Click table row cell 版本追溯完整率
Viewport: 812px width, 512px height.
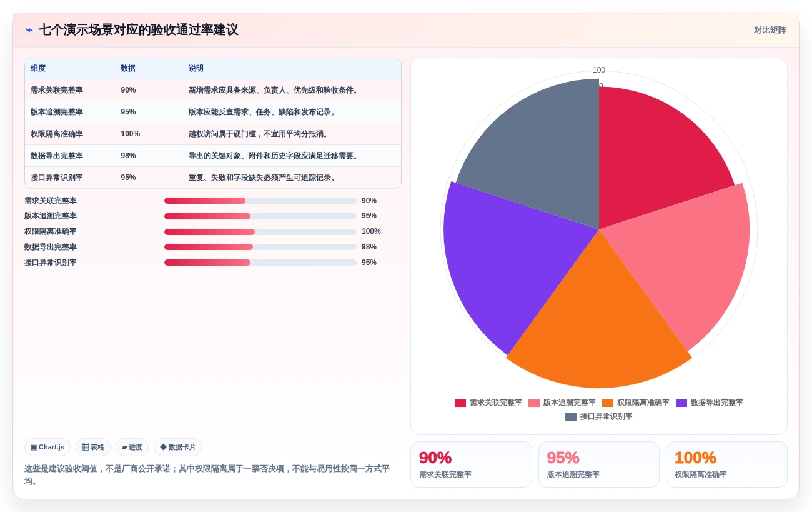coord(57,112)
